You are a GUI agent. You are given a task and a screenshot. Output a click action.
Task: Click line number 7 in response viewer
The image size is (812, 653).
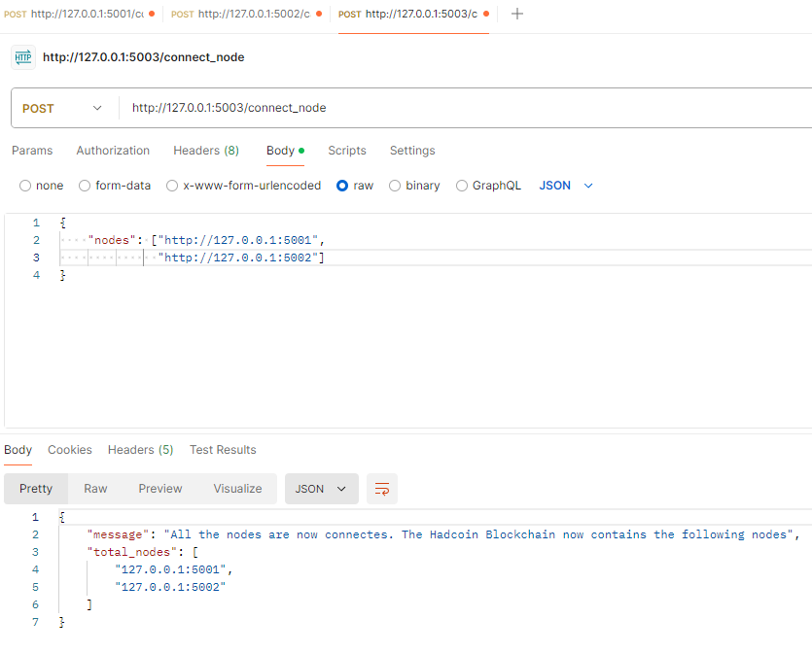pos(35,622)
